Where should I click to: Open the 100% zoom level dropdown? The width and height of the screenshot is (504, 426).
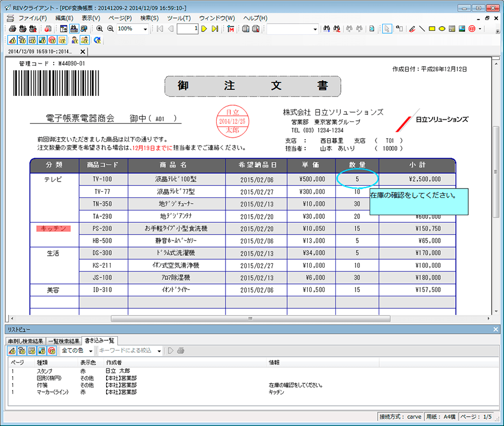(145, 29)
